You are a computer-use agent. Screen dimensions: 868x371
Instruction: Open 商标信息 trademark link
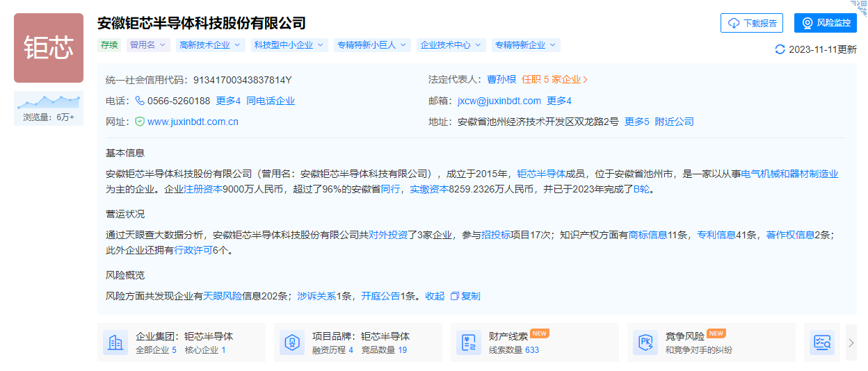click(x=648, y=235)
